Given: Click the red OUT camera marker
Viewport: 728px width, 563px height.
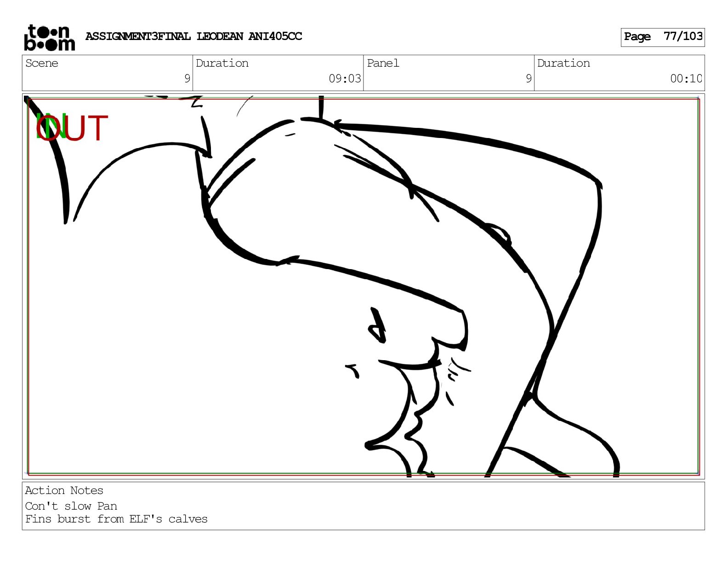Looking at the screenshot, I should click(x=72, y=128).
